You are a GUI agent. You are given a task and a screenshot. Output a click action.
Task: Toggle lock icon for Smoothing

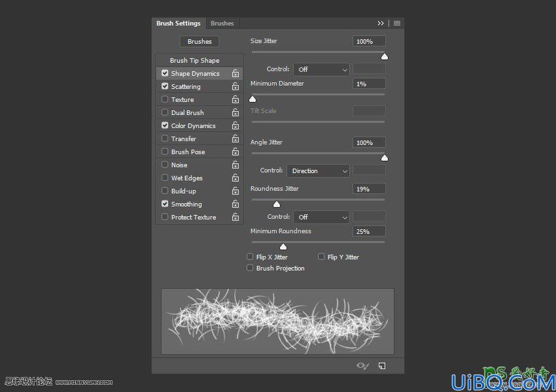click(x=235, y=204)
